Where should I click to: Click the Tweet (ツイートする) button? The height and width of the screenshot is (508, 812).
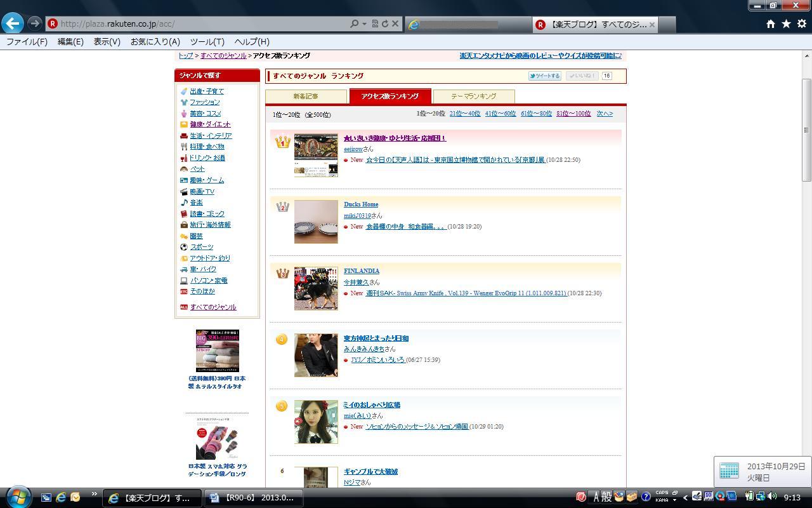(x=544, y=76)
